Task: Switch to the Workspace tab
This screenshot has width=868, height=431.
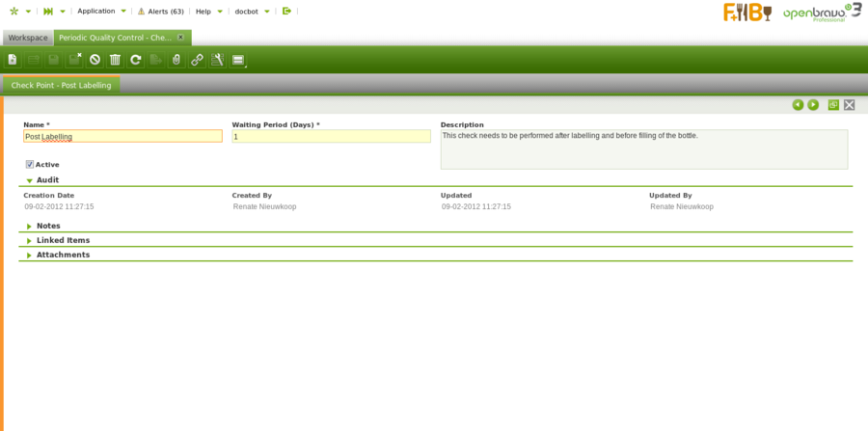Action: click(x=28, y=38)
